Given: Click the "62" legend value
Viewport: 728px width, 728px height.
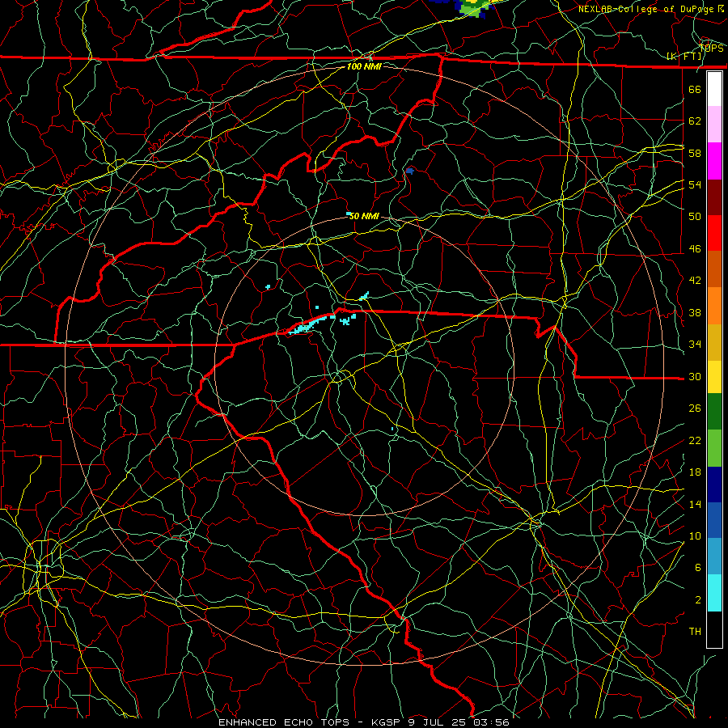Looking at the screenshot, I should click(695, 121).
